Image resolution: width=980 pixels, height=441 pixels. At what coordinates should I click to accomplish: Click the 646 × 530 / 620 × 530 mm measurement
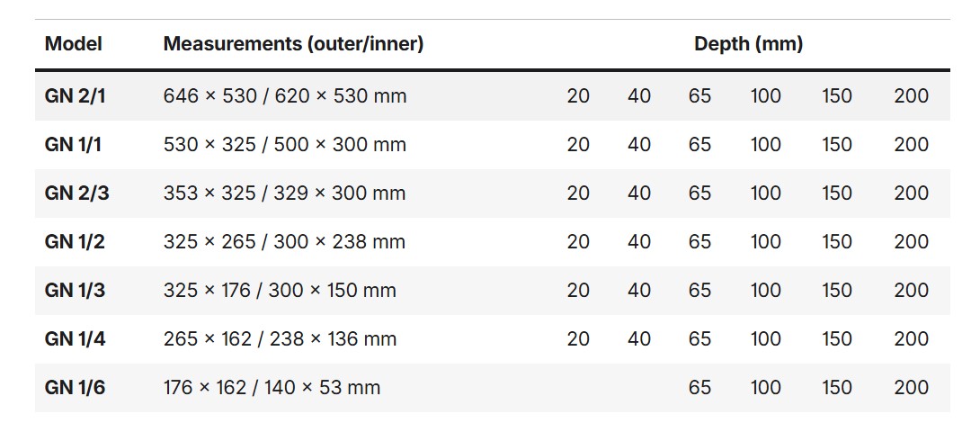[x=285, y=95]
